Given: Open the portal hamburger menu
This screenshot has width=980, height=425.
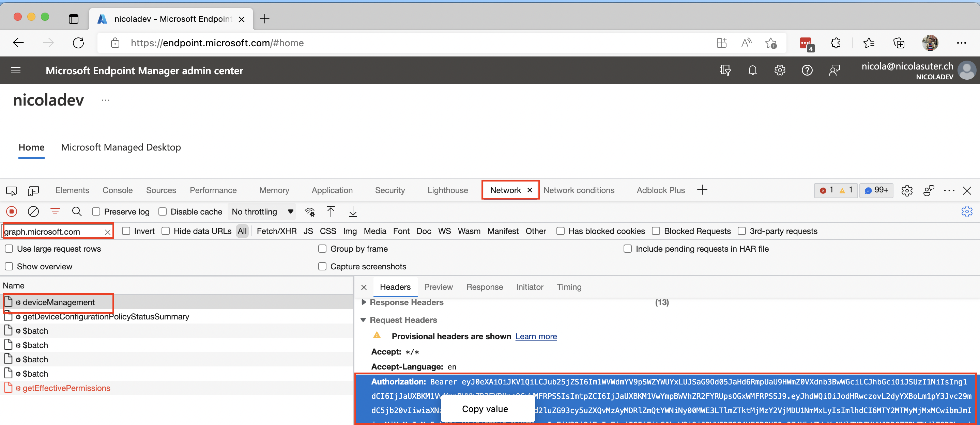Looking at the screenshot, I should pyautogui.click(x=16, y=70).
